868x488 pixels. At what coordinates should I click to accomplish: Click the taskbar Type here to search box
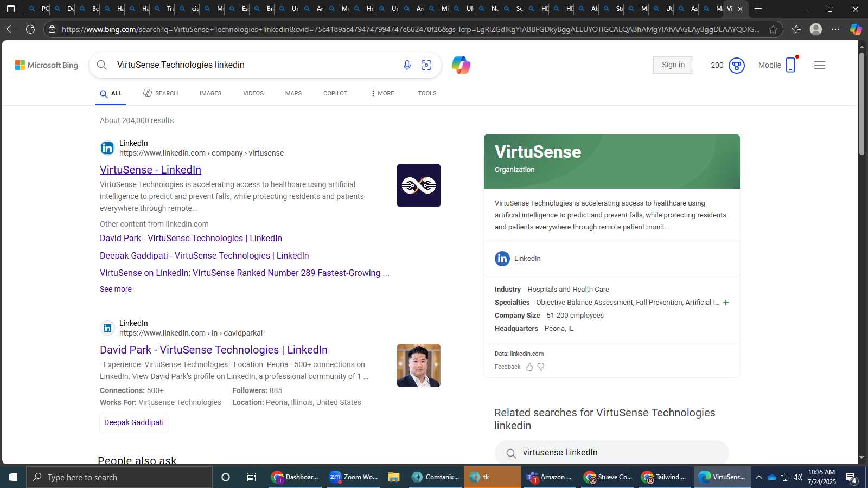(119, 477)
